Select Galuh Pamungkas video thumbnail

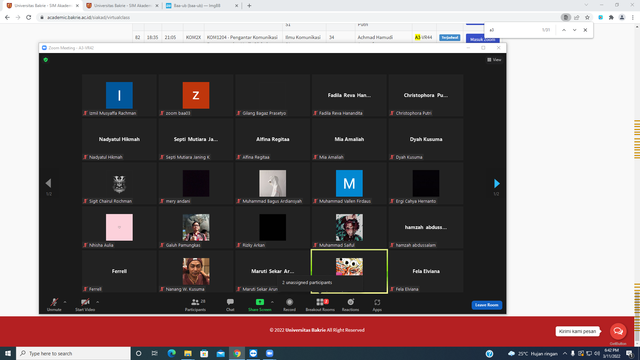tap(196, 227)
